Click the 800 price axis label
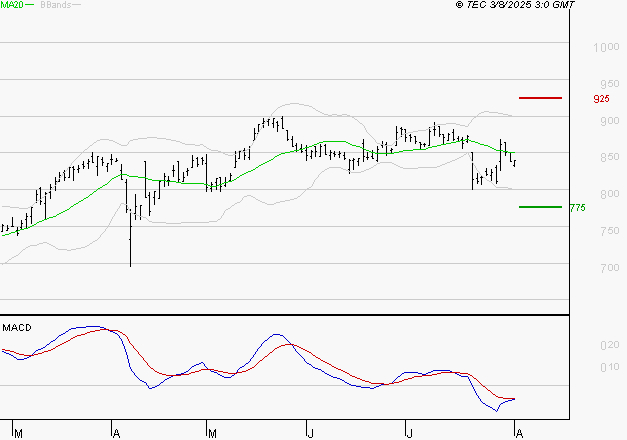This screenshot has height=440, width=627. point(610,194)
